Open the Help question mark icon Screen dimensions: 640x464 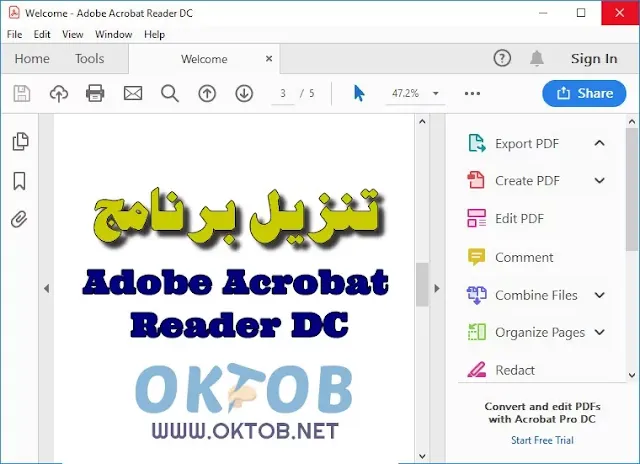point(502,58)
